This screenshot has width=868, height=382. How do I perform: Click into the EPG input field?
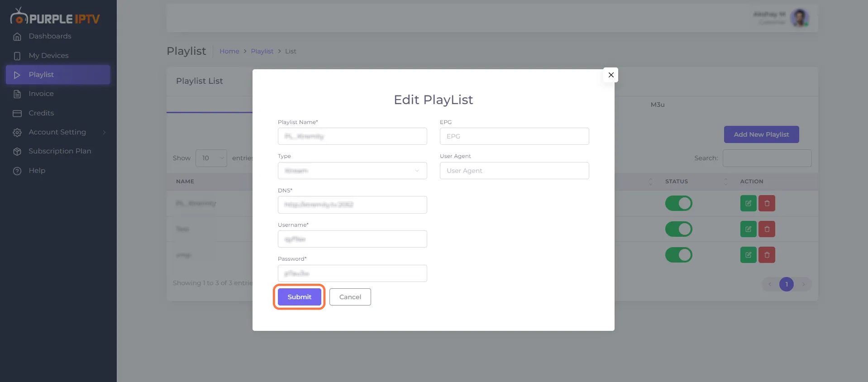point(515,136)
